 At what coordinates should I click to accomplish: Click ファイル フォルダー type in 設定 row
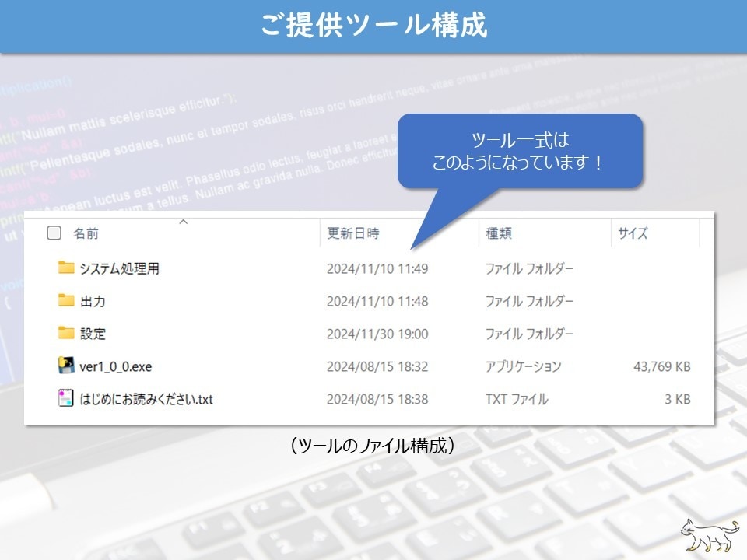529,334
